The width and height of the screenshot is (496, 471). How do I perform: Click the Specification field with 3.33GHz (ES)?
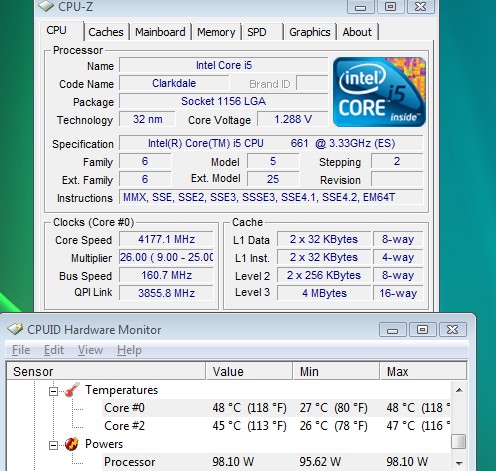271,143
